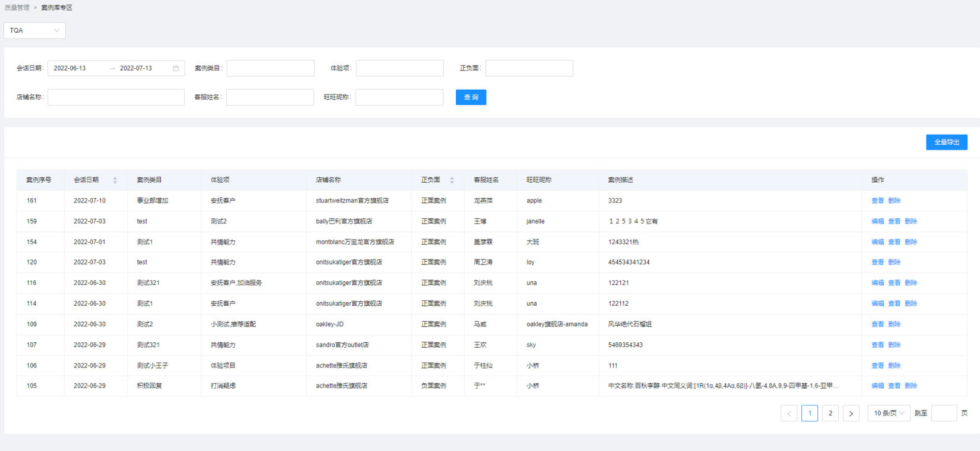
Task: Click the 跳至 page jump input
Action: (x=944, y=414)
